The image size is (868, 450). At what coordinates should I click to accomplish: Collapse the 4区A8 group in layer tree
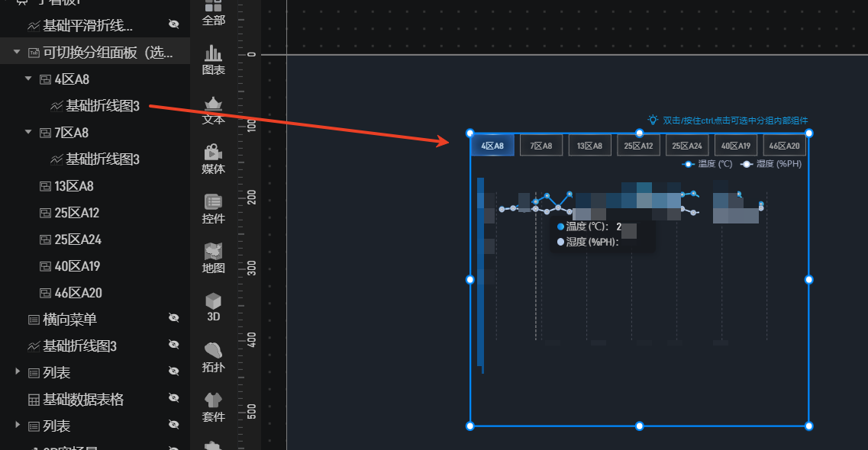[x=28, y=79]
